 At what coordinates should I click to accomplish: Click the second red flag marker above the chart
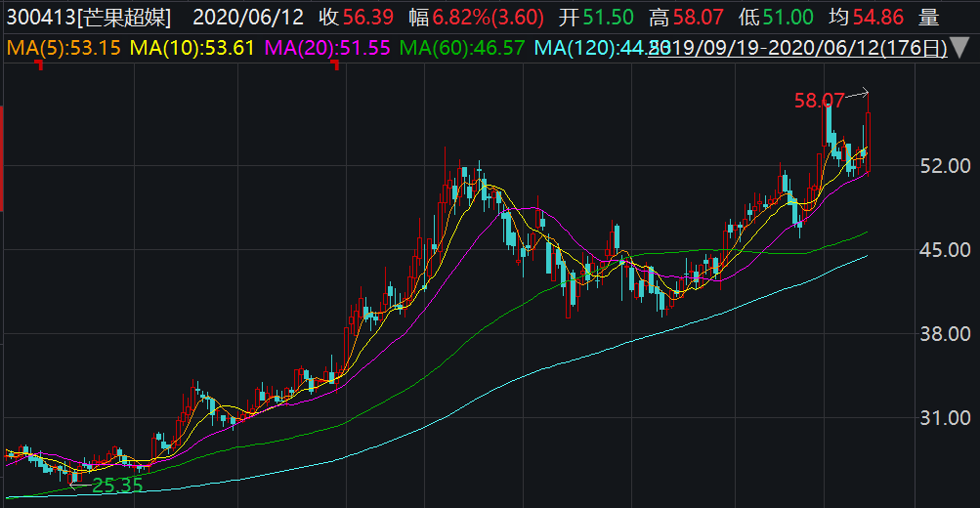335,64
